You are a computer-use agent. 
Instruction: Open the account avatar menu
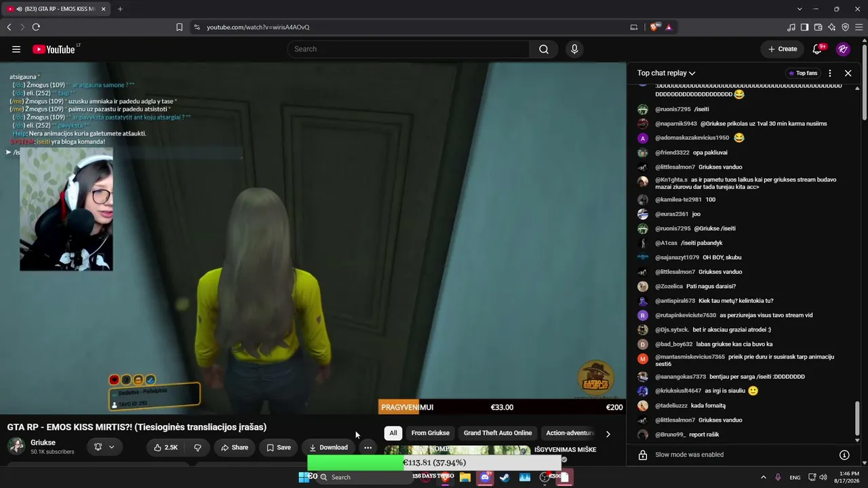[843, 49]
